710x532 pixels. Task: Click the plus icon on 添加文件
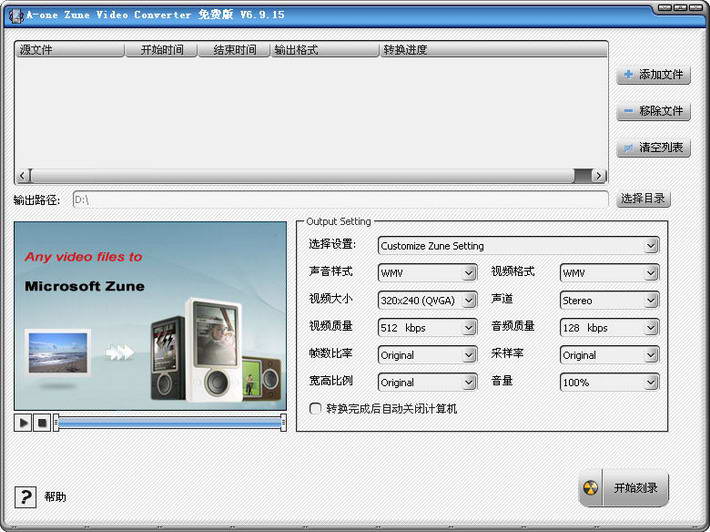coord(628,74)
